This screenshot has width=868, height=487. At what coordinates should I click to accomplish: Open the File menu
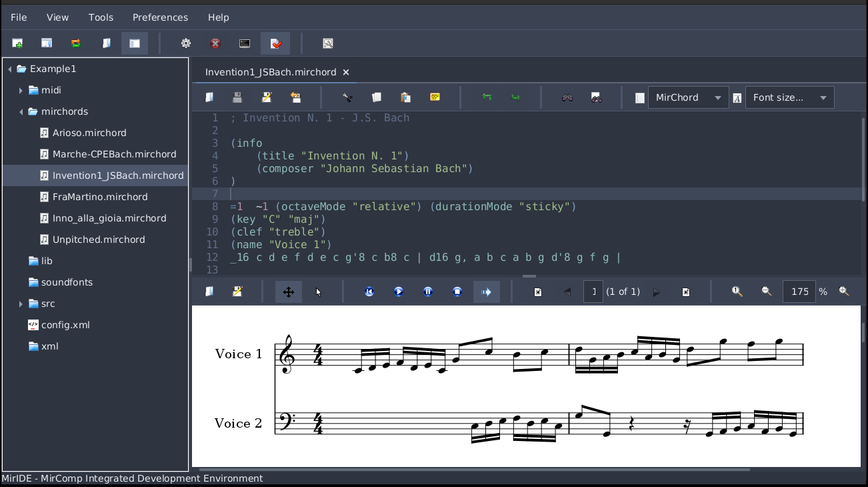pos(19,17)
